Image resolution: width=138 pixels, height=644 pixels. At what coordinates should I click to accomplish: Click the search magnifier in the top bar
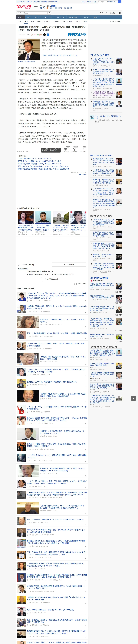(x=120, y=2)
